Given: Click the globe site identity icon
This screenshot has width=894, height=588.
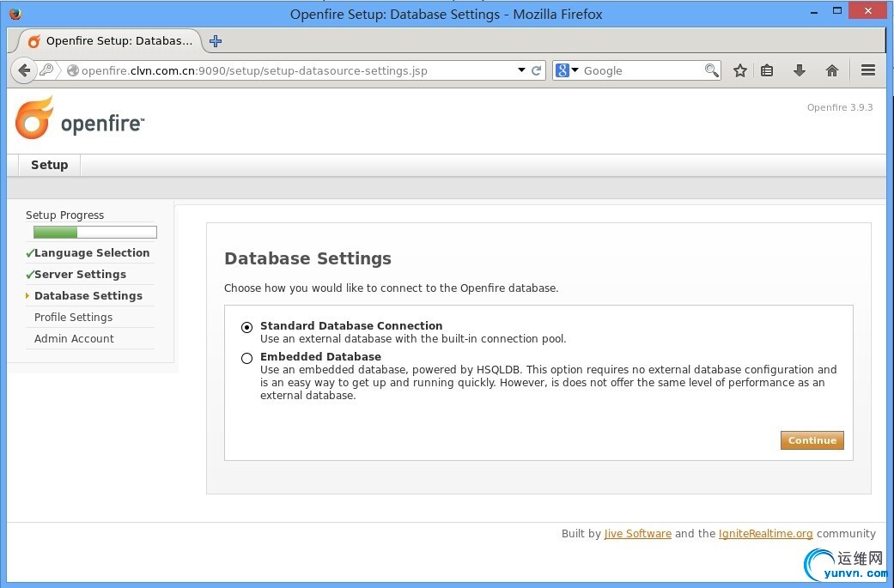Looking at the screenshot, I should click(73, 70).
